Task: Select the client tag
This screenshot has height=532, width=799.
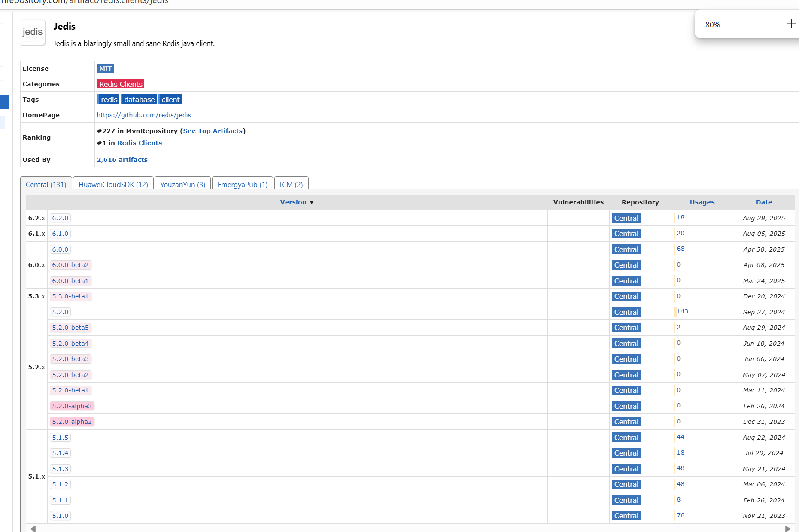Action: [170, 100]
